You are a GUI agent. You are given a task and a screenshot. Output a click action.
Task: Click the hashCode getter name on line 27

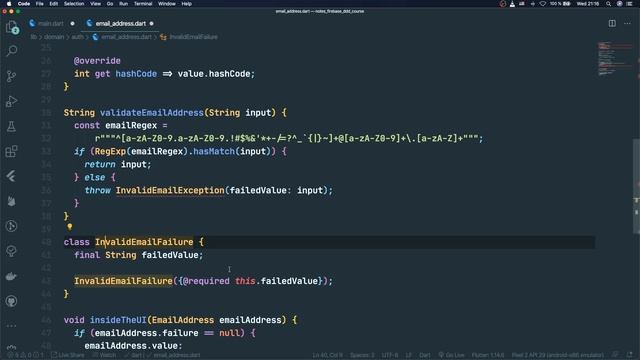click(136, 74)
